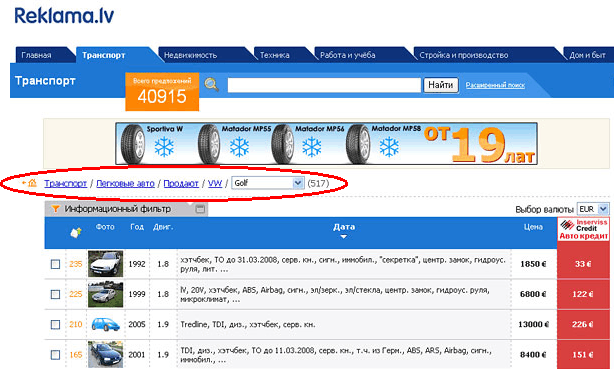Click the Inserviss Credit Автокредит logo
614x369 pixels.
(583, 229)
